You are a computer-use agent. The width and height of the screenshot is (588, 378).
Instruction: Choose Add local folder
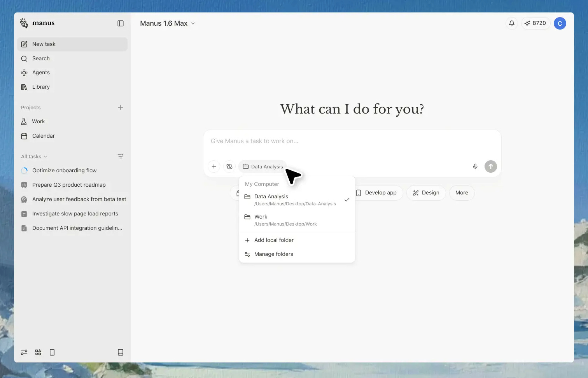point(297,240)
